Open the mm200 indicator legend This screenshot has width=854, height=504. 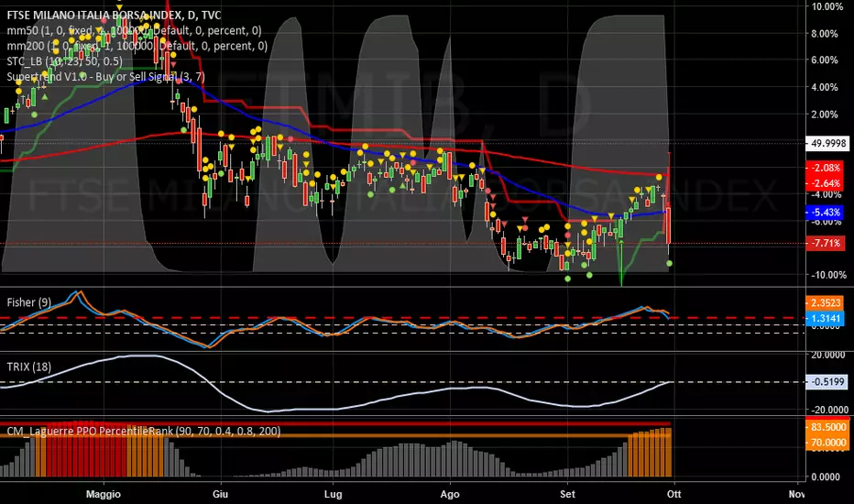coord(137,46)
